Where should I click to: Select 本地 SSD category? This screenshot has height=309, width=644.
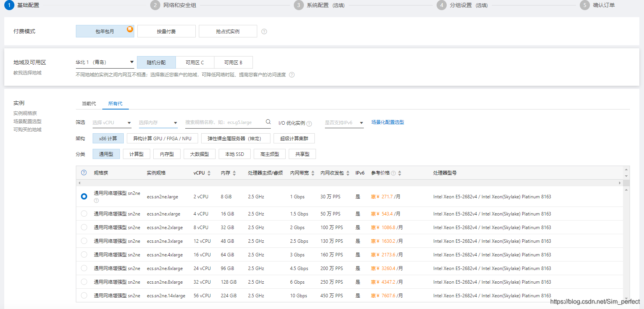235,154
